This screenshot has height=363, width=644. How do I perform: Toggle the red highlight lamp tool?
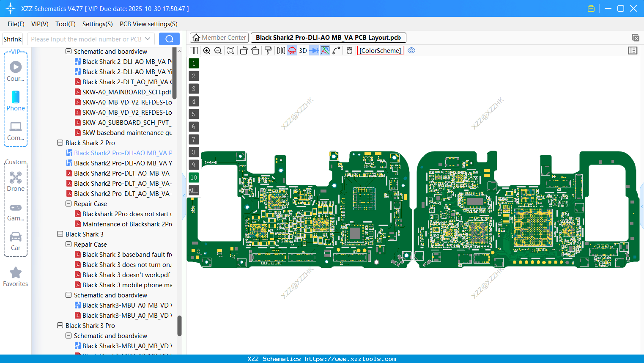point(292,50)
